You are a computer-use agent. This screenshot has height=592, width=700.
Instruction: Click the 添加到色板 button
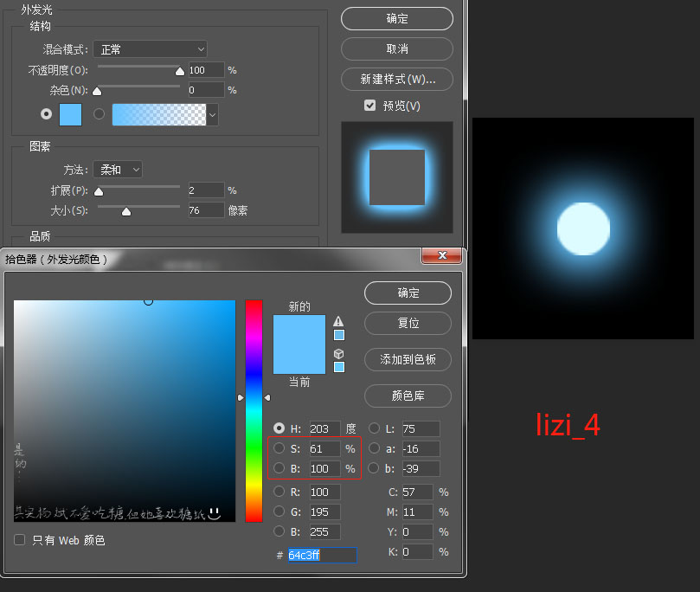tap(408, 359)
